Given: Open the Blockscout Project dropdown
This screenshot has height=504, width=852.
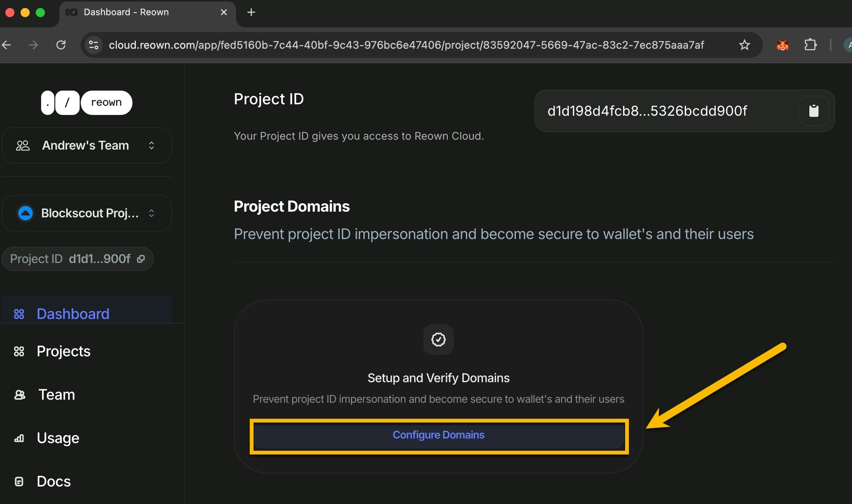Looking at the screenshot, I should [87, 213].
